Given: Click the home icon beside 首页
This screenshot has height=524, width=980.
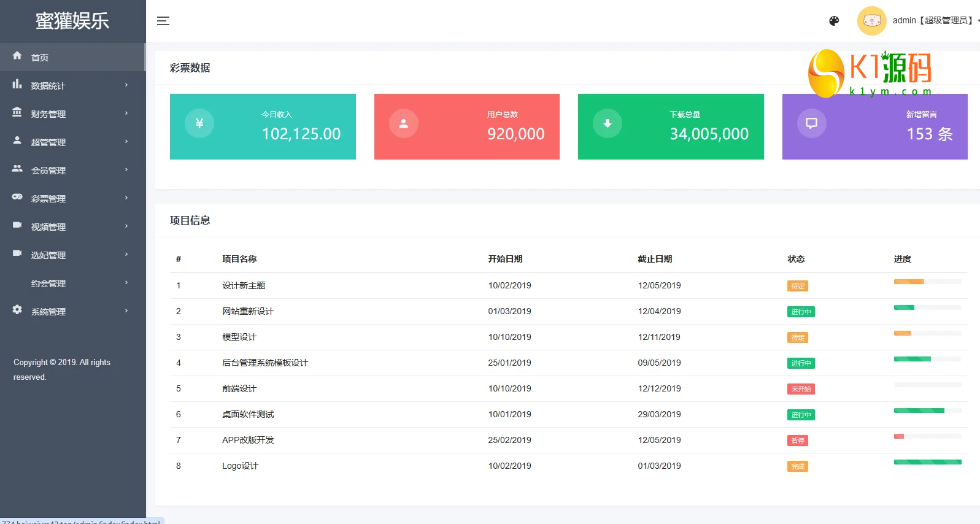Looking at the screenshot, I should coord(17,55).
